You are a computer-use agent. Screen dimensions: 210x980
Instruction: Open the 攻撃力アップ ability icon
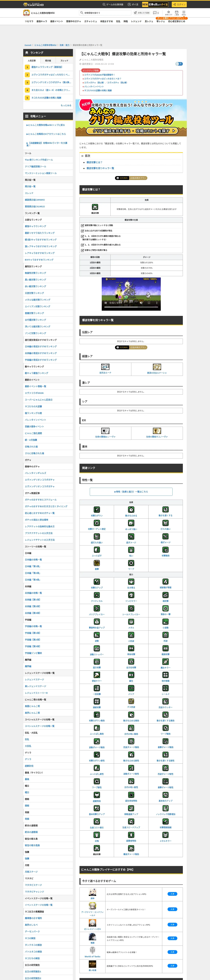pos(97,581)
